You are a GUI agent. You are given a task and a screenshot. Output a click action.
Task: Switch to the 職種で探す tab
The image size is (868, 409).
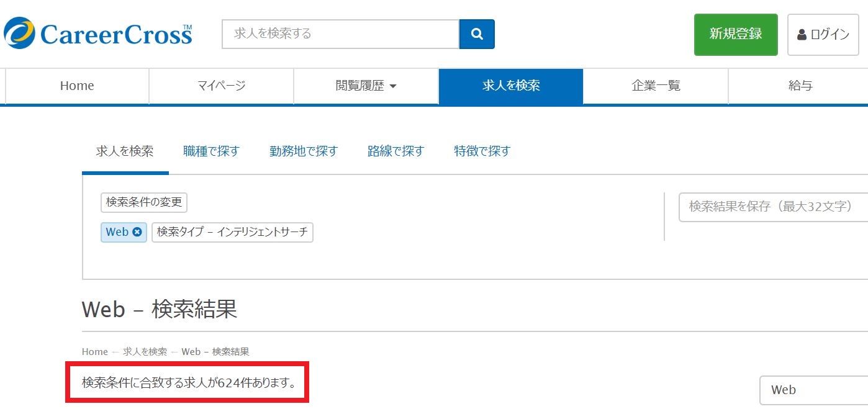211,151
